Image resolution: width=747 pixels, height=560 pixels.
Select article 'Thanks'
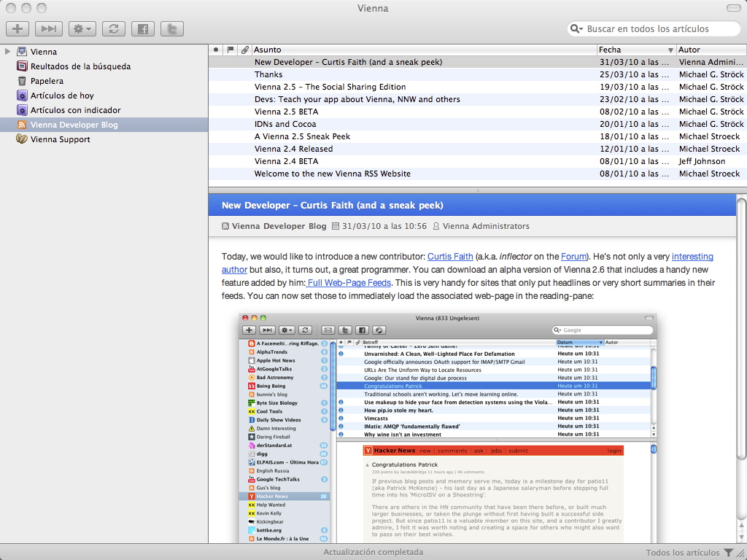[477, 74]
